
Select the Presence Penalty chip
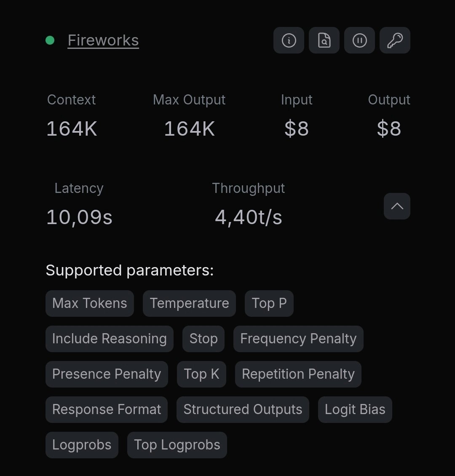pos(107,374)
